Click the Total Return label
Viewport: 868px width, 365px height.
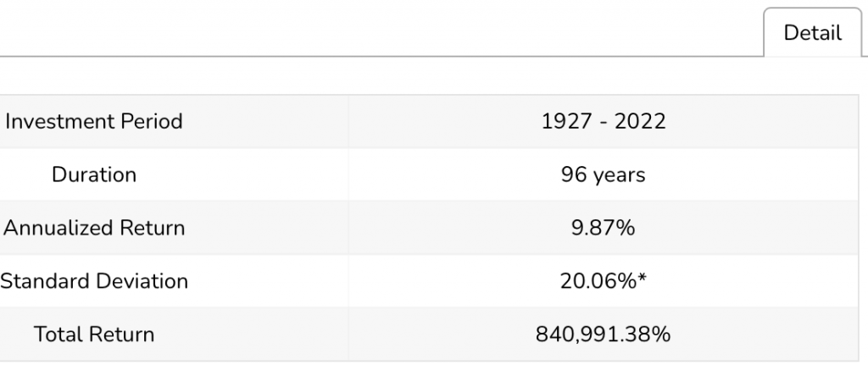[93, 334]
